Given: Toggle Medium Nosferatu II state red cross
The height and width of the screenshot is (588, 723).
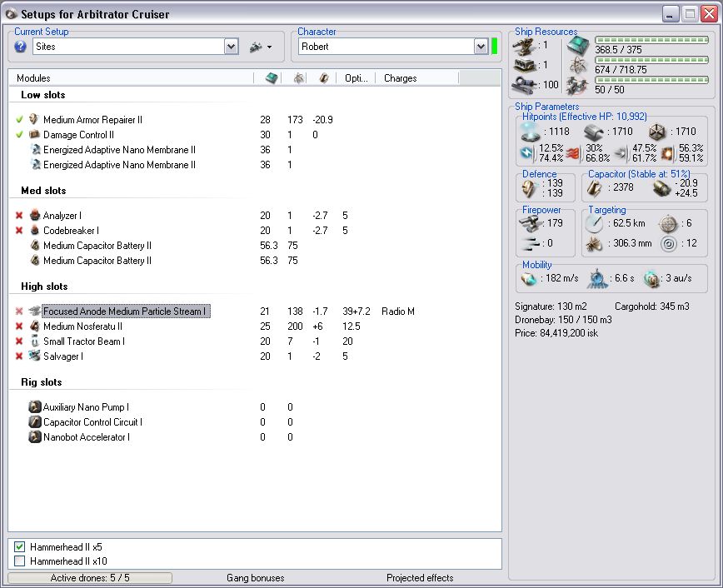Looking at the screenshot, I should click(19, 326).
